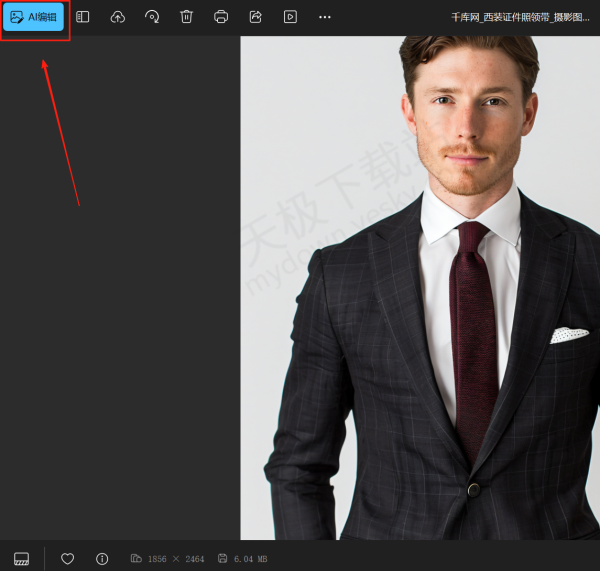Mark photo as favorite with heart
The width and height of the screenshot is (600, 571).
tap(68, 558)
